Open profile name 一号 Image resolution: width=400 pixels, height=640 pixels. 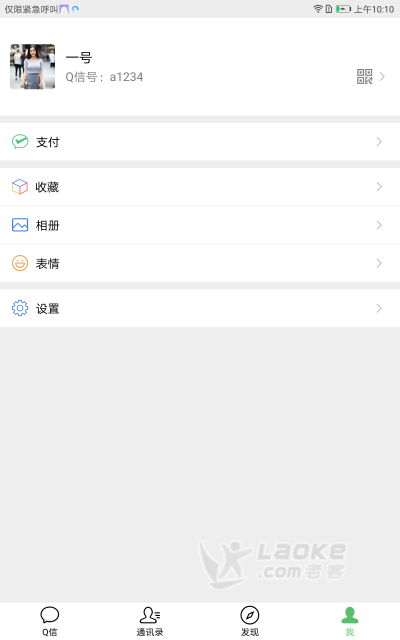(79, 57)
